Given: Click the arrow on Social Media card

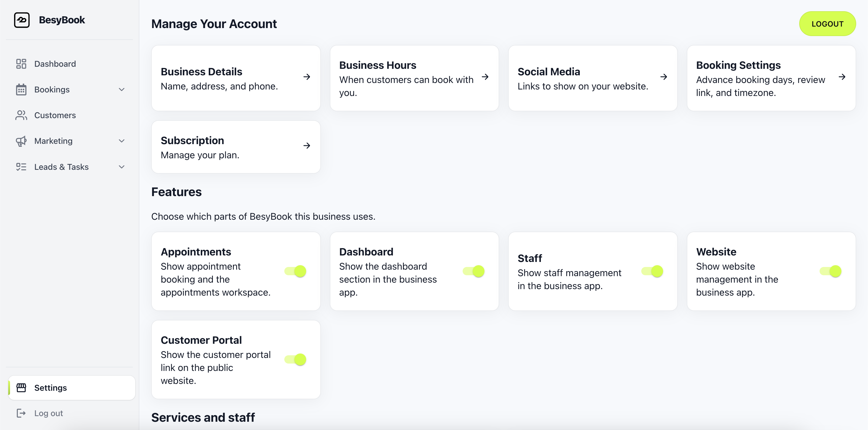Looking at the screenshot, I should point(663,77).
